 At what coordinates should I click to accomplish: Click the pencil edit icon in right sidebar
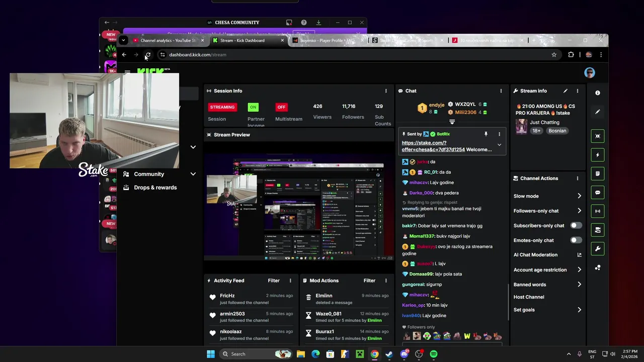[x=598, y=112]
